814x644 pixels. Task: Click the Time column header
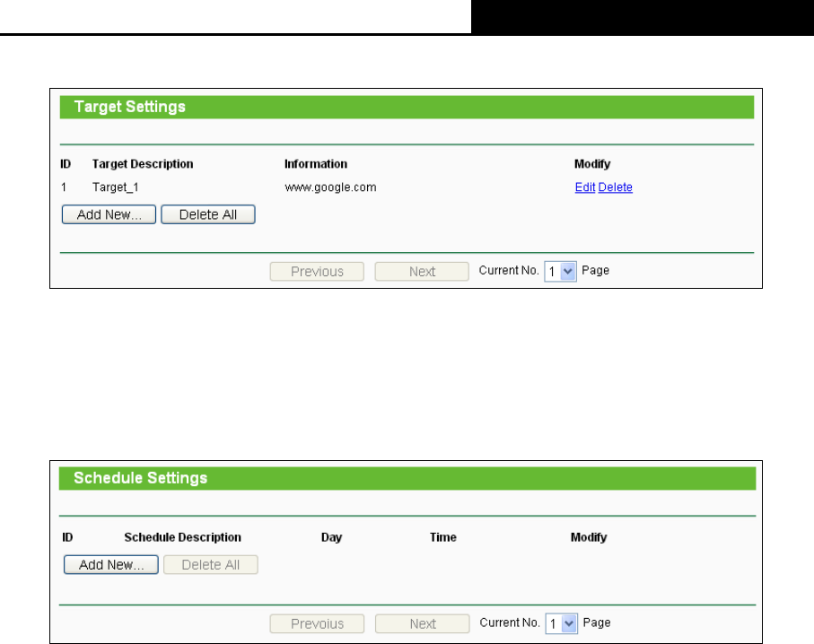[x=442, y=537]
